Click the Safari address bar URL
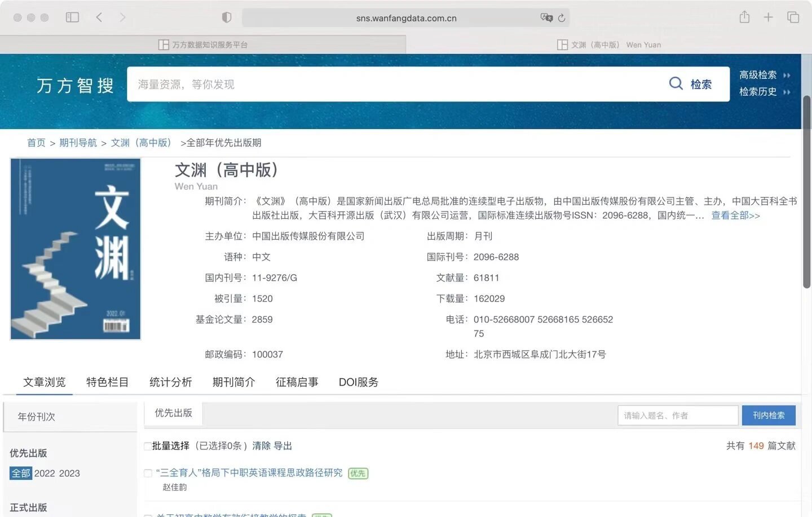 coord(406,18)
